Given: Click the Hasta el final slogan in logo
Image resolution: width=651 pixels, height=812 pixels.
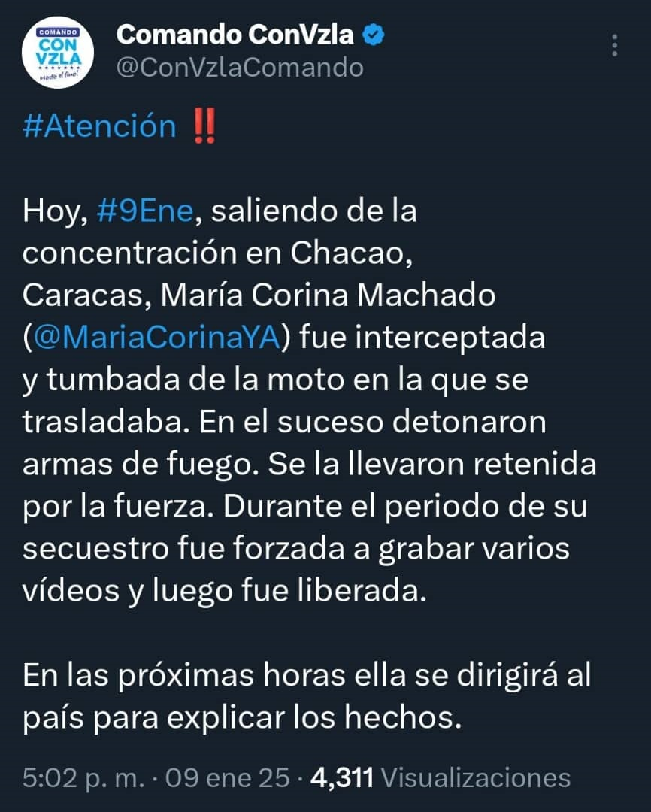Looking at the screenshot, I should pyautogui.click(x=59, y=77).
